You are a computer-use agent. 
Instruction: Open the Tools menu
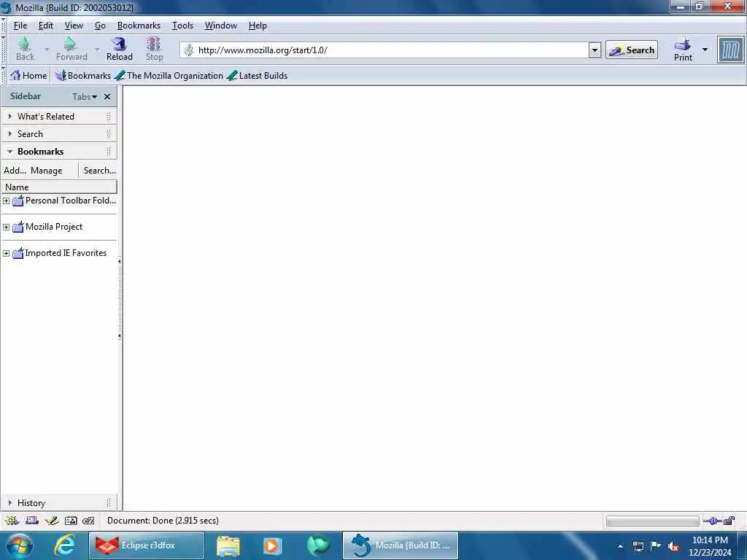pos(182,26)
